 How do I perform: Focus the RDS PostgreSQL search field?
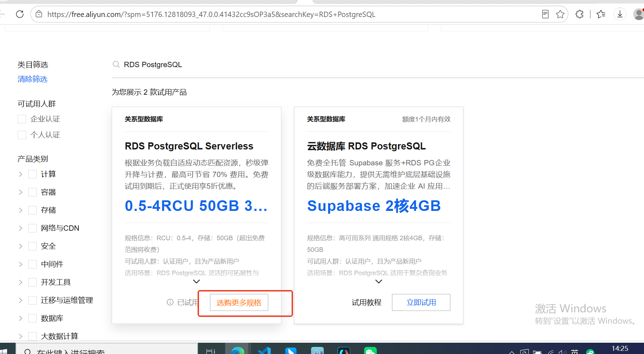pyautogui.click(x=377, y=65)
